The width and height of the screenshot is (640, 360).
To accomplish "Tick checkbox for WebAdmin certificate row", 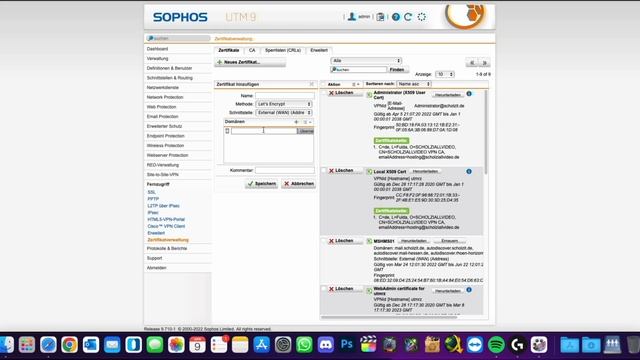I will point(324,289).
